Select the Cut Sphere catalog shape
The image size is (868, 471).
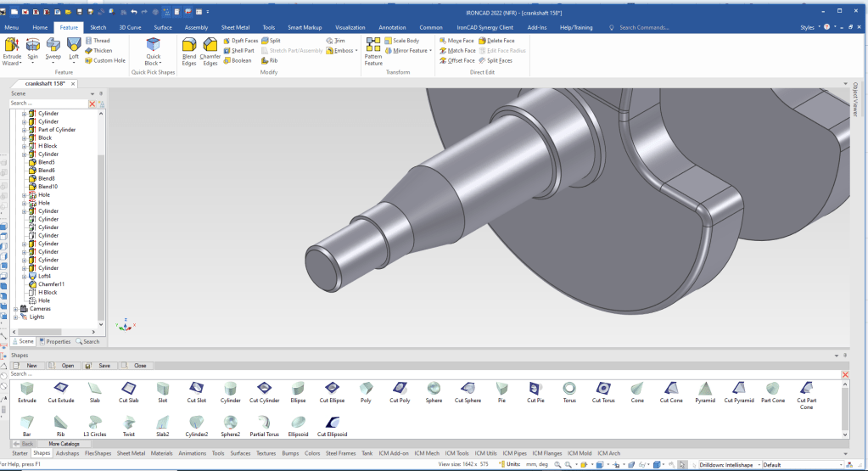(x=468, y=389)
